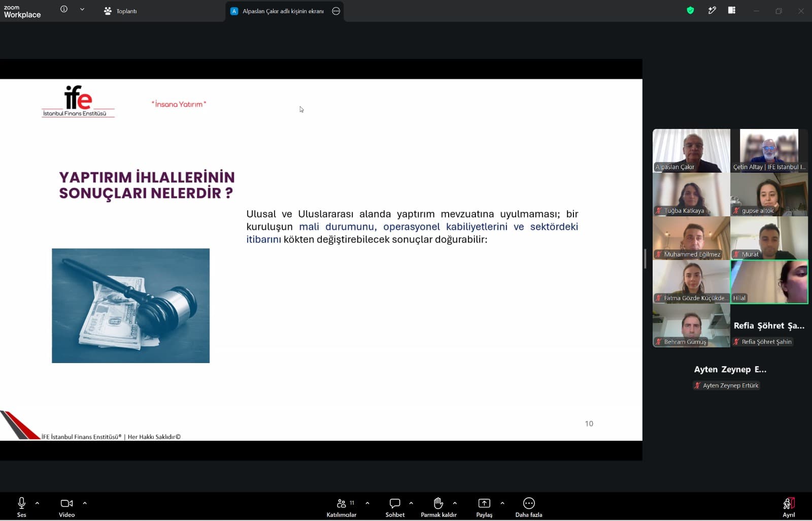
Task: Click slide heading YAPTIRIM İHLALLERİNİN SONUÇLARI
Action: (x=147, y=185)
